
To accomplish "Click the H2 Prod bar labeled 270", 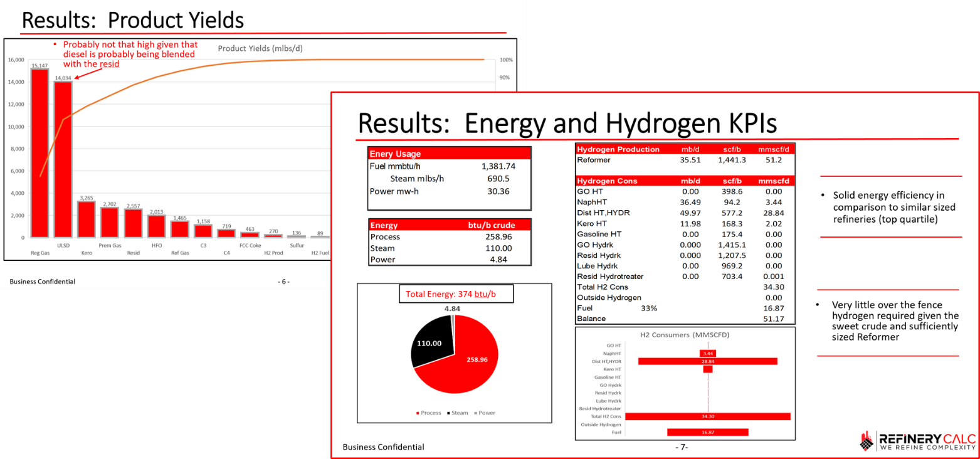I will coord(273,236).
